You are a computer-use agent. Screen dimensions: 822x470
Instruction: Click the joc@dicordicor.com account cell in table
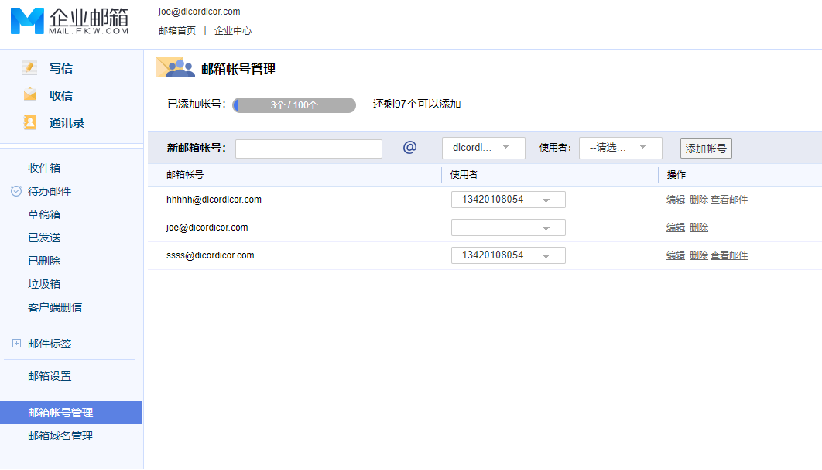click(x=207, y=227)
